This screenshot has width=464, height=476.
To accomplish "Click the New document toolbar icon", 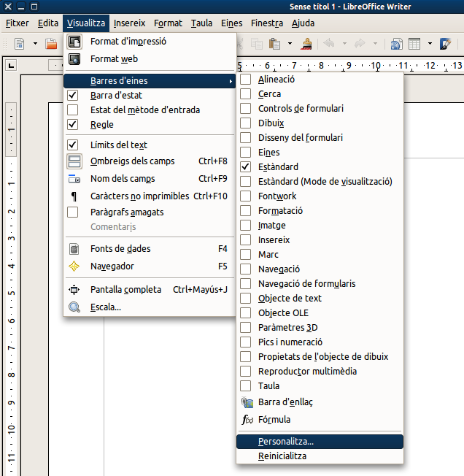I will [20, 44].
